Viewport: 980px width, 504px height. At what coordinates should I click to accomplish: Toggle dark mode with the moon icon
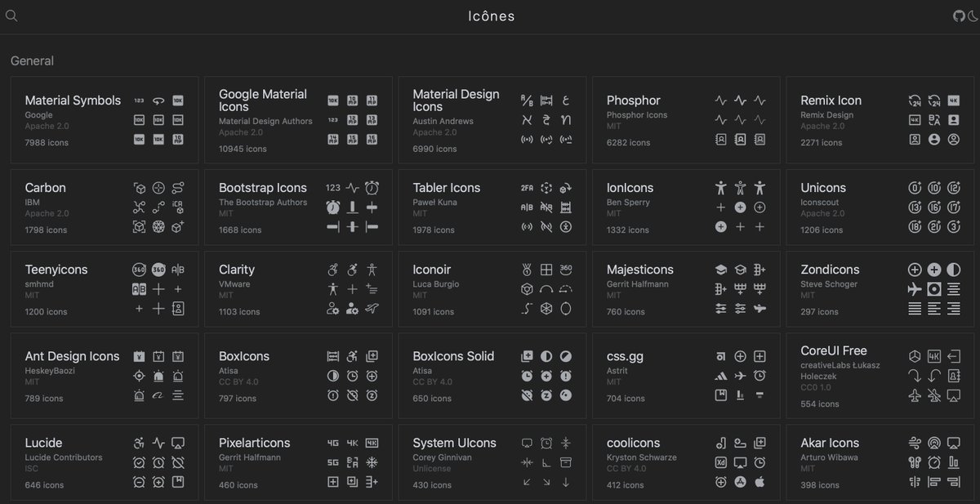coord(973,16)
